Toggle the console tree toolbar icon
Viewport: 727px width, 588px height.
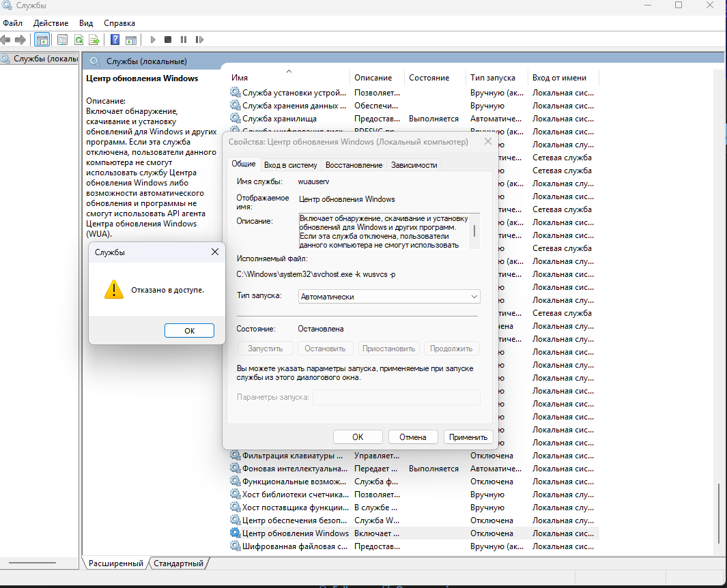pos(42,40)
